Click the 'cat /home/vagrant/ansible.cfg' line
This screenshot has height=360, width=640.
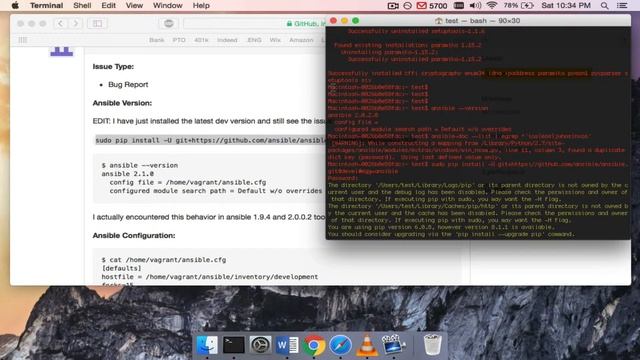click(164, 260)
